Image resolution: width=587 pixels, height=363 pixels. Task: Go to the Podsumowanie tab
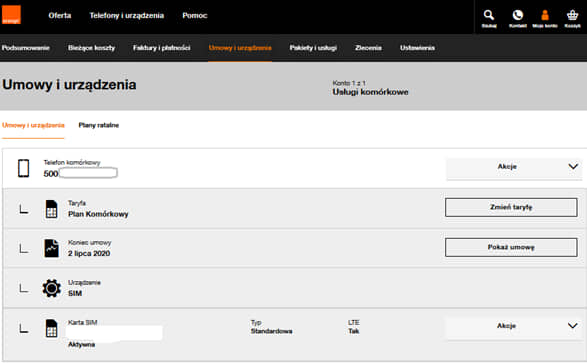coord(25,48)
